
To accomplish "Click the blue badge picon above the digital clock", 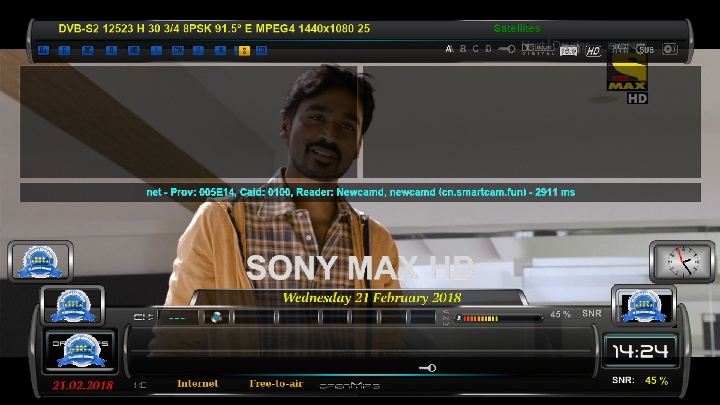I will click(x=643, y=305).
